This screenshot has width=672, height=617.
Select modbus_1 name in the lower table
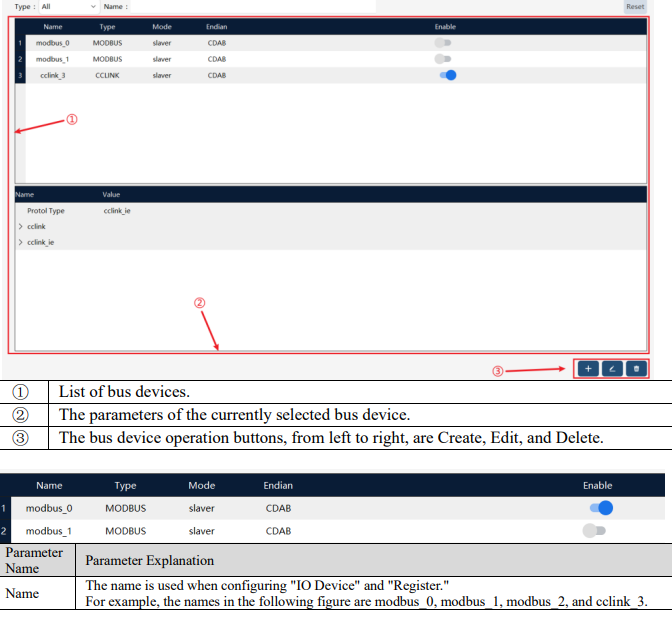[48, 531]
